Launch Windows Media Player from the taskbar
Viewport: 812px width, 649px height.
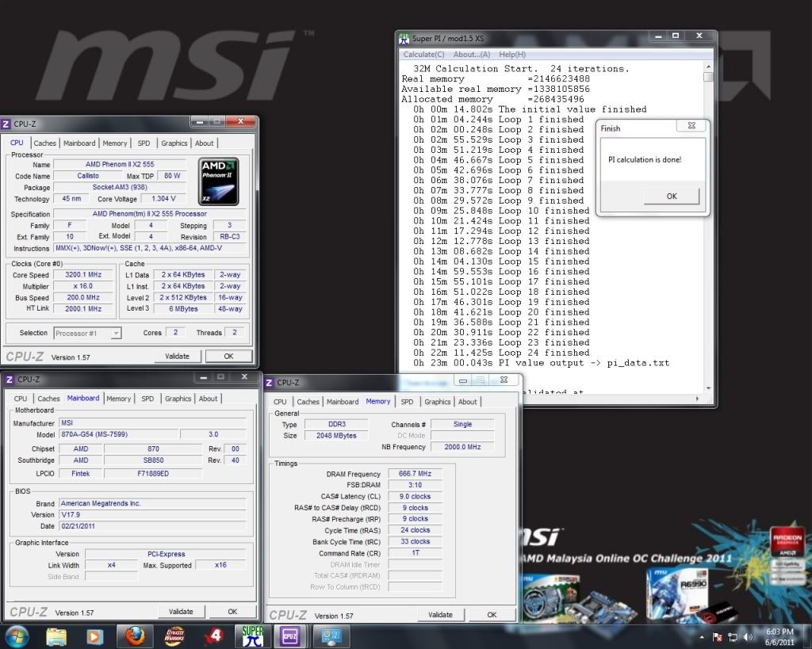point(94,636)
